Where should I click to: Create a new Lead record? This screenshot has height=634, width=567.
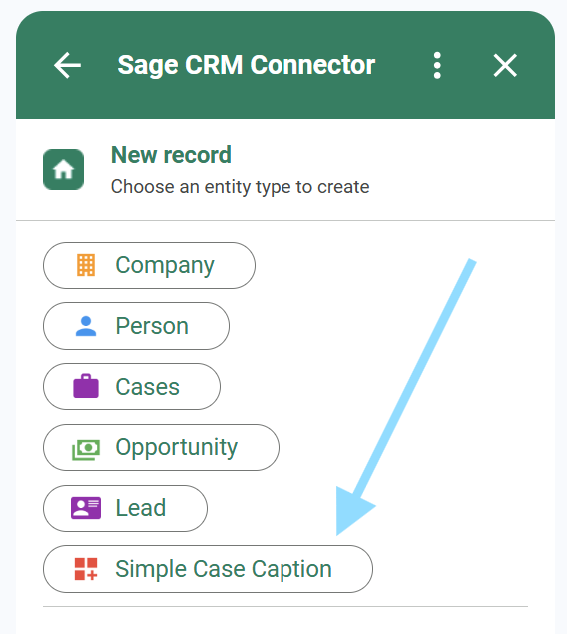pos(125,508)
